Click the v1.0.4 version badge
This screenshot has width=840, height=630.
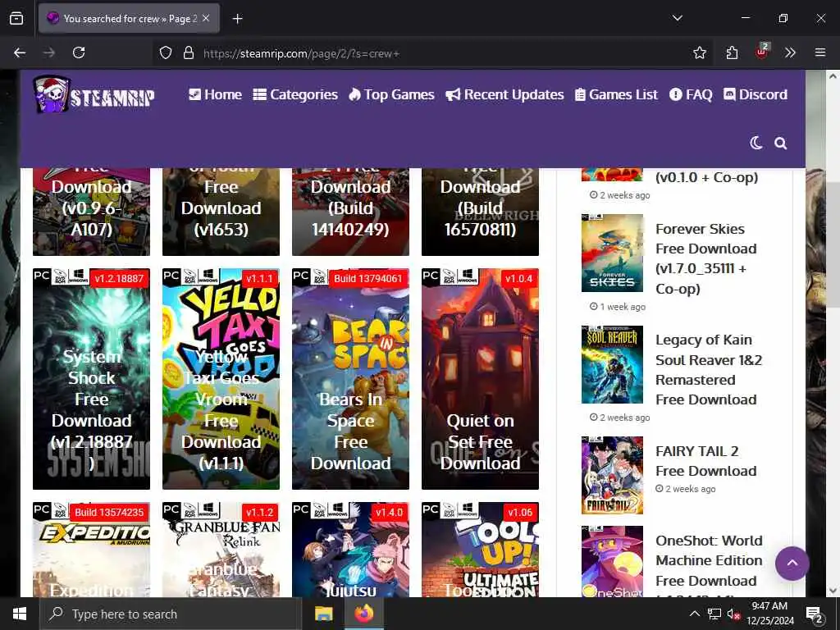pos(519,279)
